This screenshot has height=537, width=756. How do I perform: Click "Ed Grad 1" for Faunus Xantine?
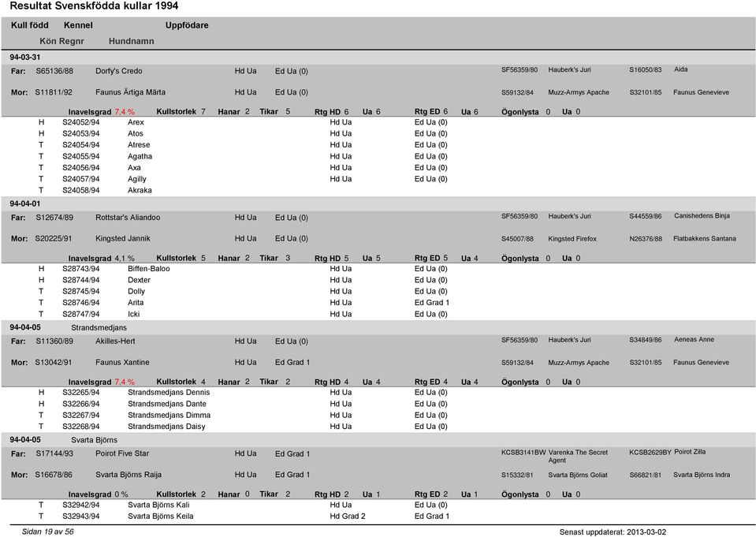click(292, 363)
